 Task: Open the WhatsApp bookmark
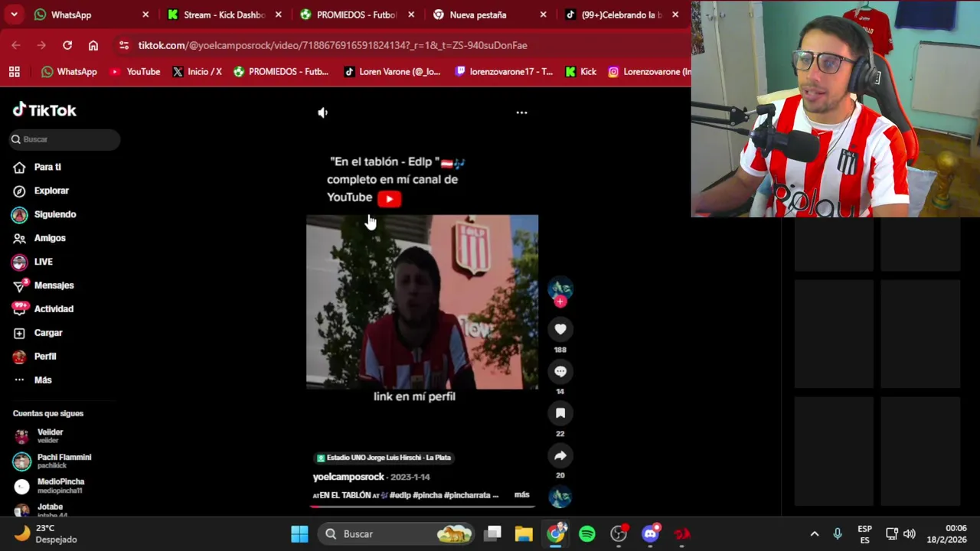pos(69,72)
